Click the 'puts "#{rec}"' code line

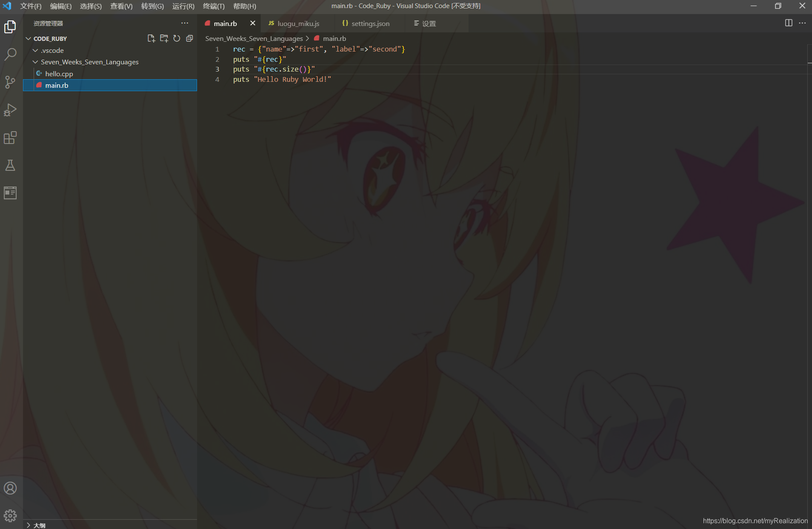click(x=260, y=59)
